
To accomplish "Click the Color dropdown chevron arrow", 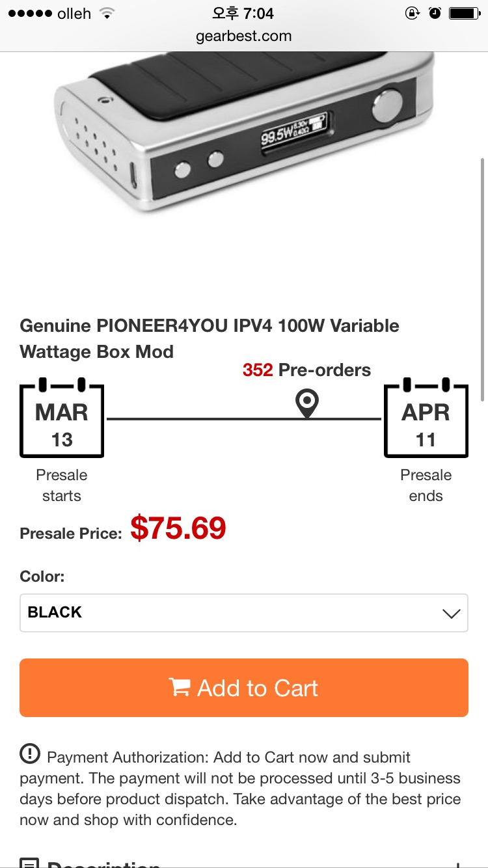I will pos(451,613).
